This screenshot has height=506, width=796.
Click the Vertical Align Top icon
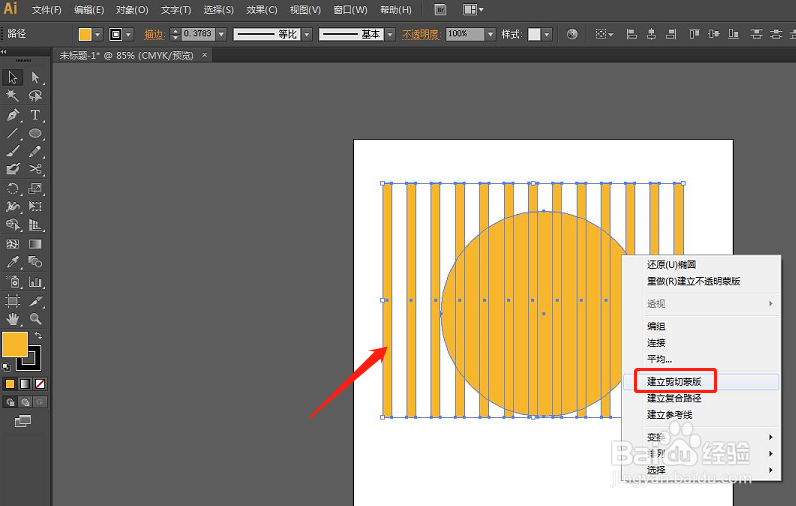[694, 34]
